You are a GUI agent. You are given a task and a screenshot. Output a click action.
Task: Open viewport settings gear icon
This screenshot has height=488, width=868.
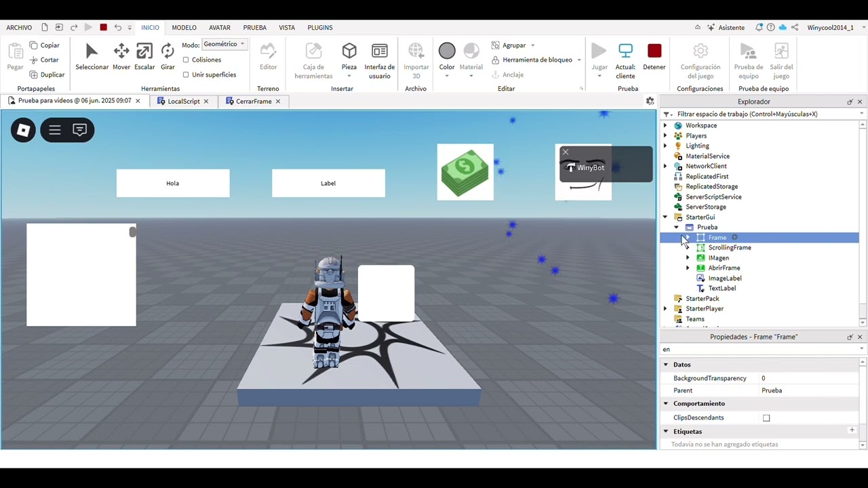650,101
